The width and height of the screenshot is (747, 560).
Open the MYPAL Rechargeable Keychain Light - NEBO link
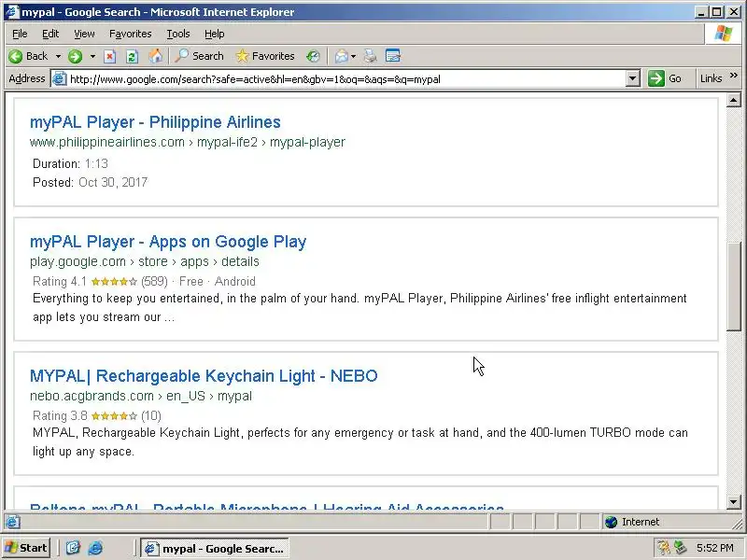coord(204,376)
